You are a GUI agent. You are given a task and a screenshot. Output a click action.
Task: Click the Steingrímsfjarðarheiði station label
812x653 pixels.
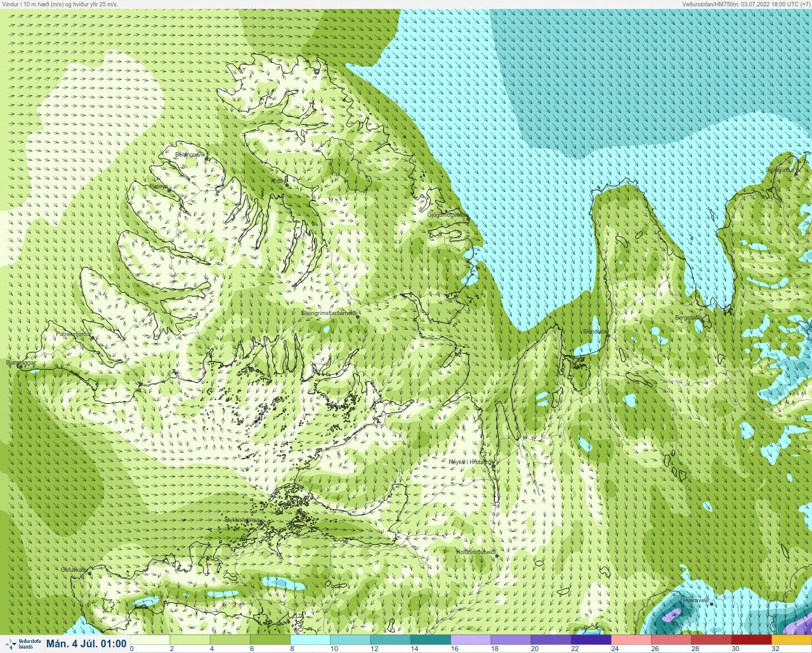click(x=329, y=313)
